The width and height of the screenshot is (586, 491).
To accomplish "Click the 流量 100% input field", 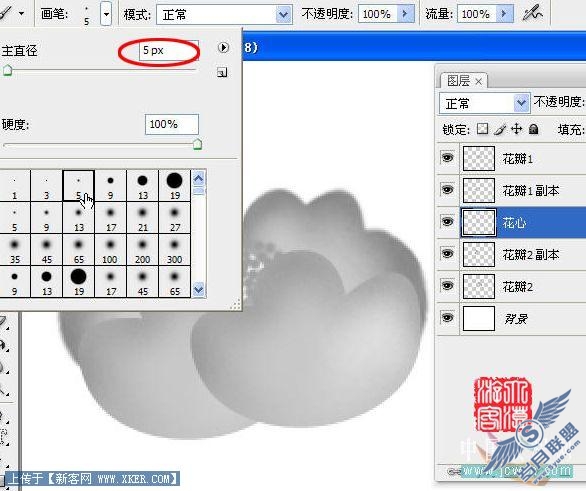I will tap(477, 14).
